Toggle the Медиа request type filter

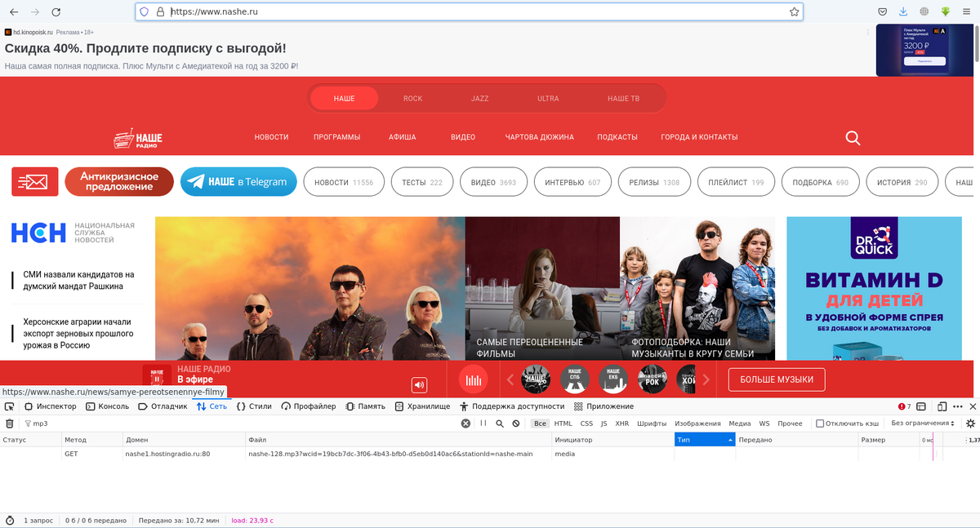pyautogui.click(x=740, y=424)
